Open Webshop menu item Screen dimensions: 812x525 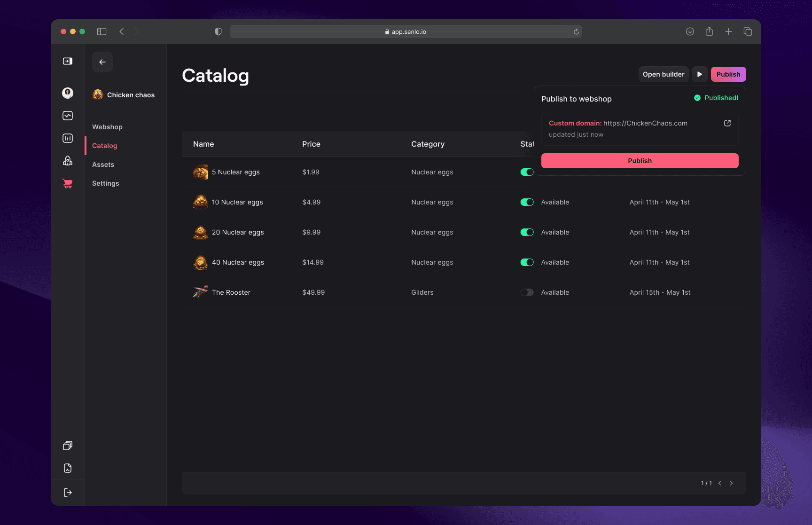tap(107, 127)
